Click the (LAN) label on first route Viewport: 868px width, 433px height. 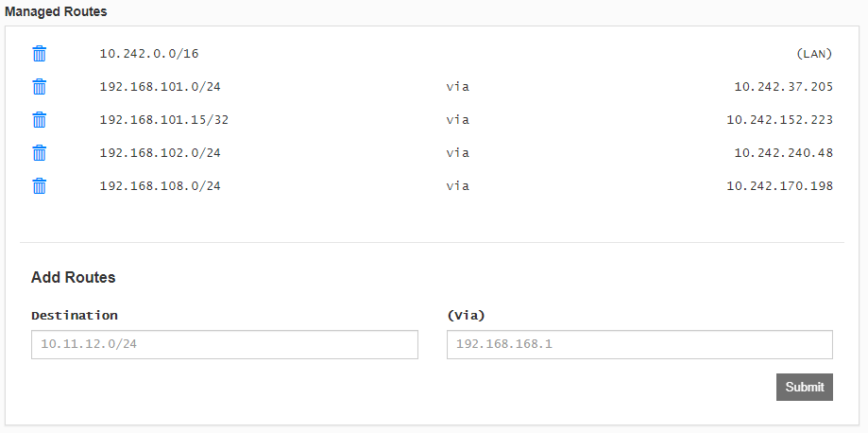coord(814,54)
